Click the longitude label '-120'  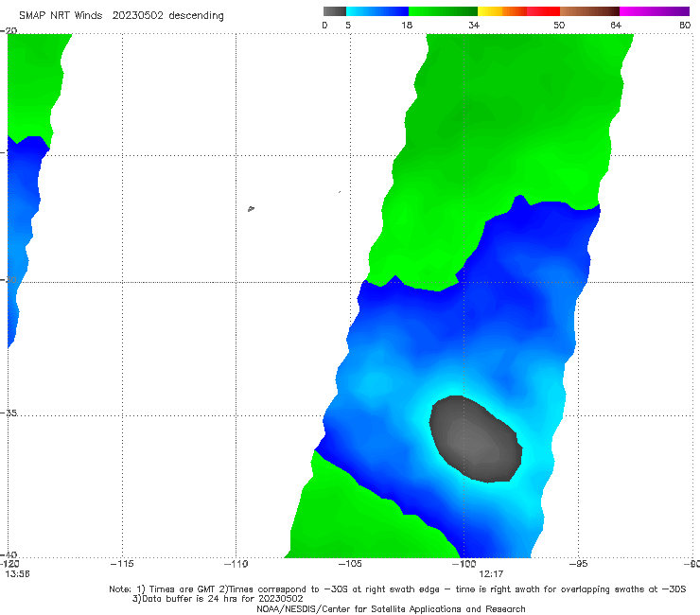[x=9, y=564]
